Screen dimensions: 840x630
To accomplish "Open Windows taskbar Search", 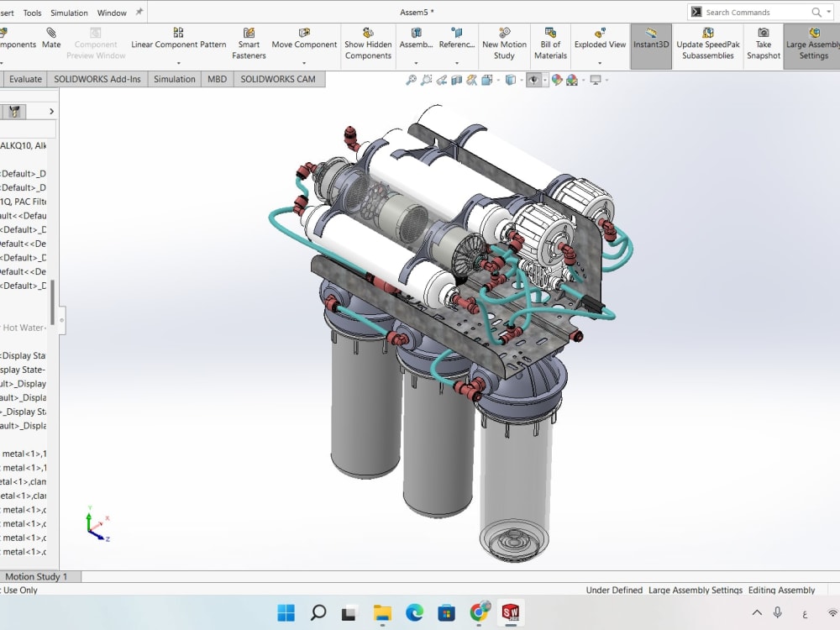I will click(318, 612).
